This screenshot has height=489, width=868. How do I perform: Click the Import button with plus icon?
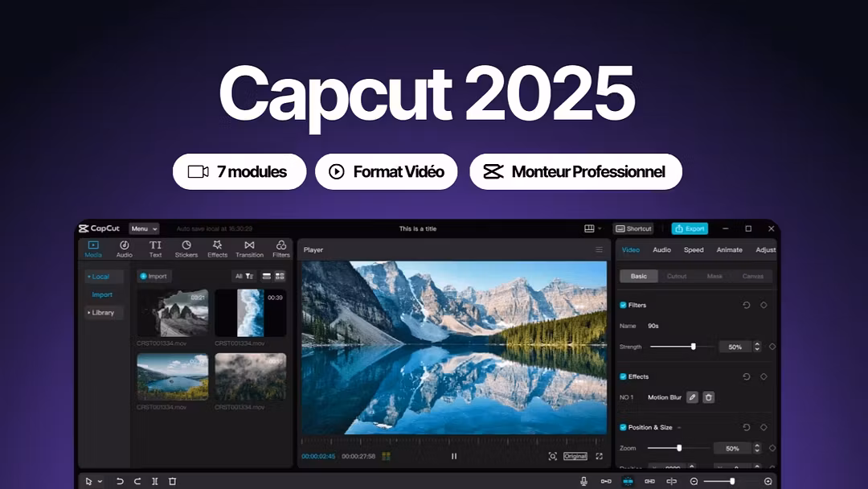point(154,277)
